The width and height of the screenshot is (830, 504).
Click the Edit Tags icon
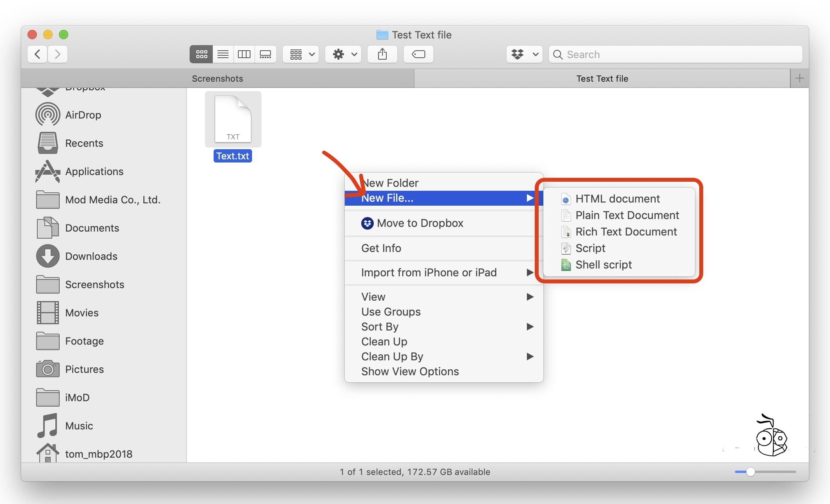[x=418, y=54]
